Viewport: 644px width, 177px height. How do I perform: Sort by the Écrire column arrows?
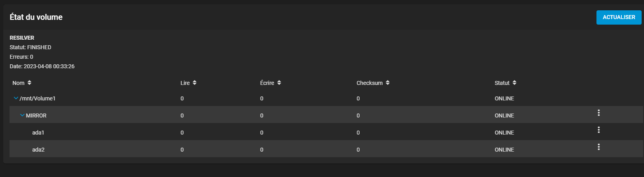tap(279, 83)
